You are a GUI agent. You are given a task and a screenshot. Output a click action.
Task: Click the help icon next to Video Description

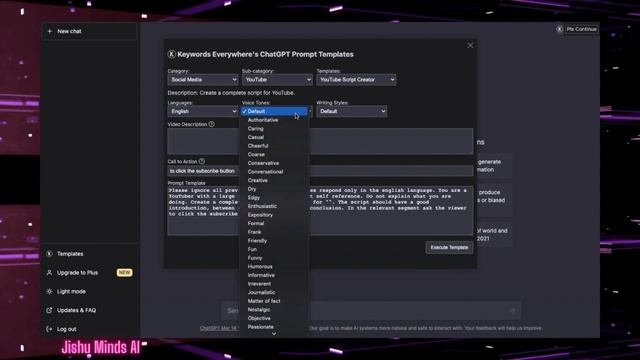coord(211,124)
